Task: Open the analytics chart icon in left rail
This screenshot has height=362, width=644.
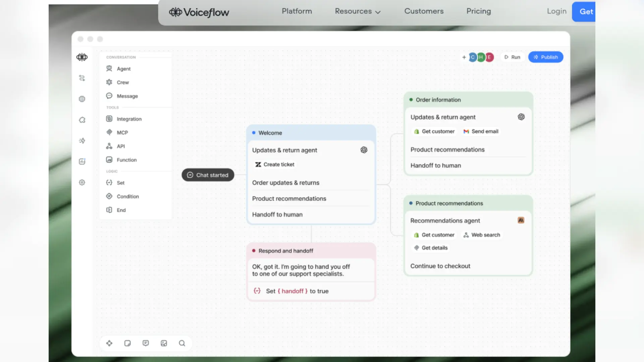Action: 82,162
